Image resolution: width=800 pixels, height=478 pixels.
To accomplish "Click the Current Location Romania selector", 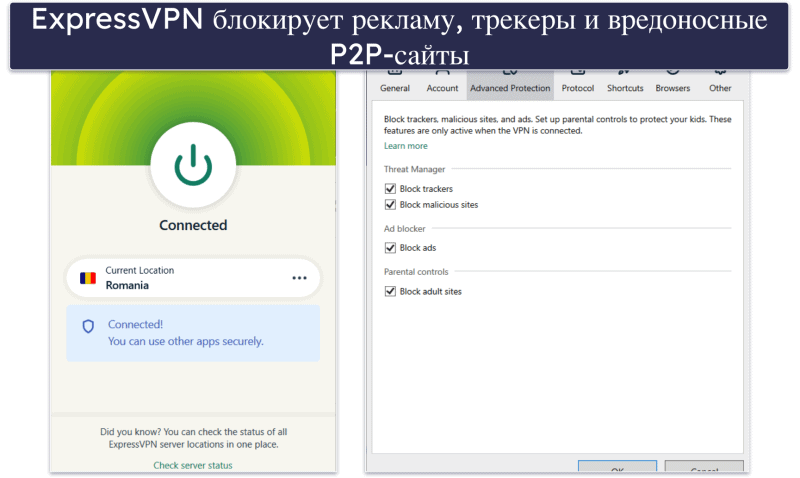I will tap(193, 278).
